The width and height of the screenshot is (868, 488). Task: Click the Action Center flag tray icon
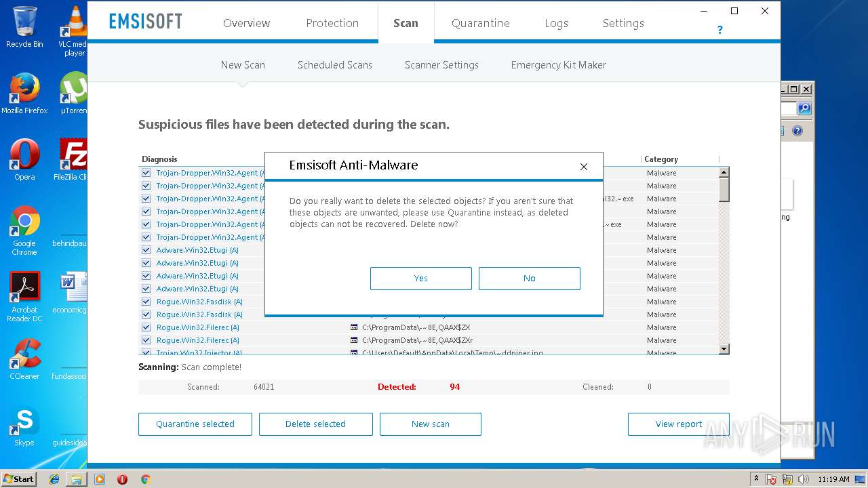pos(771,479)
